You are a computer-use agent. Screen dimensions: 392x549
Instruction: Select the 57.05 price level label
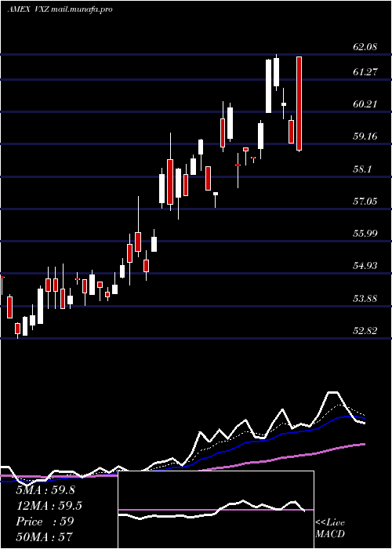(x=365, y=201)
